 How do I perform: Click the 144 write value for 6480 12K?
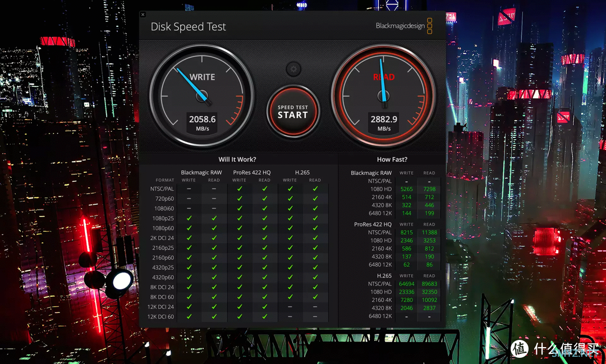click(407, 213)
